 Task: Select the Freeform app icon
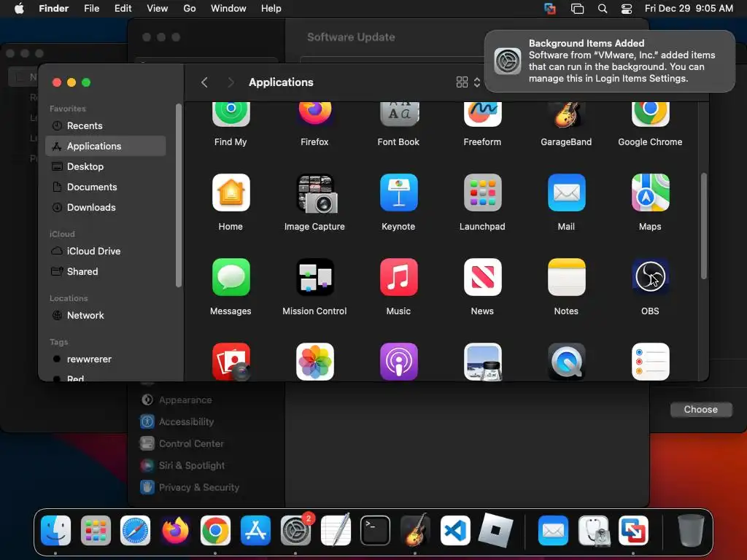click(482, 114)
